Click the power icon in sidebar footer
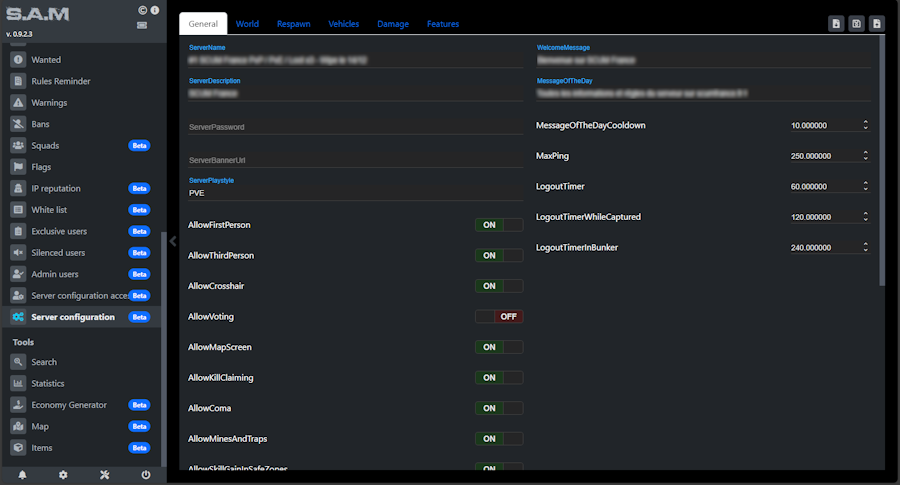 146,475
